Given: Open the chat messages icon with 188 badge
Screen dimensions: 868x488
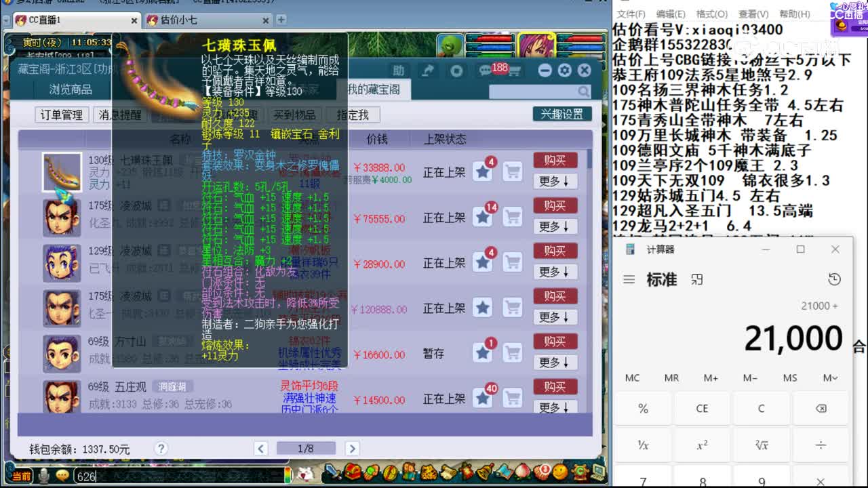Looking at the screenshot, I should pyautogui.click(x=486, y=70).
